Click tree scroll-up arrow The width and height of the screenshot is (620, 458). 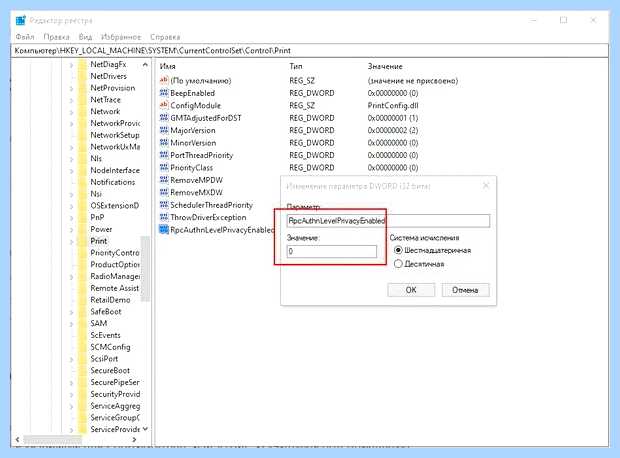click(145, 64)
